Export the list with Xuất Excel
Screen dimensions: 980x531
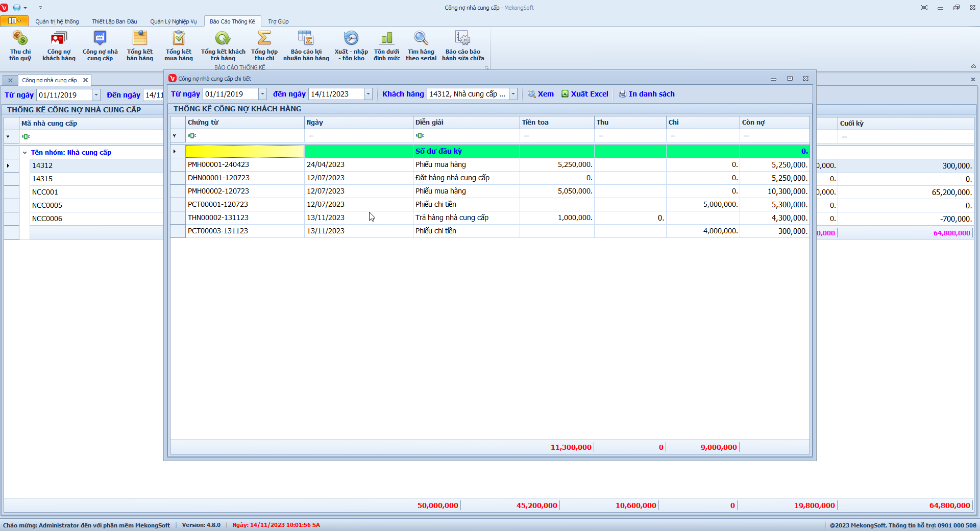585,94
